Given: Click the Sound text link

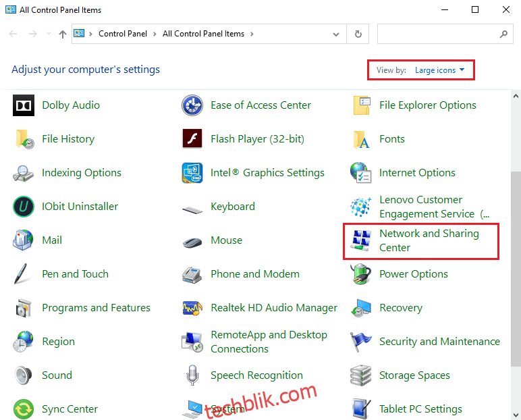Looking at the screenshot, I should click(57, 375).
